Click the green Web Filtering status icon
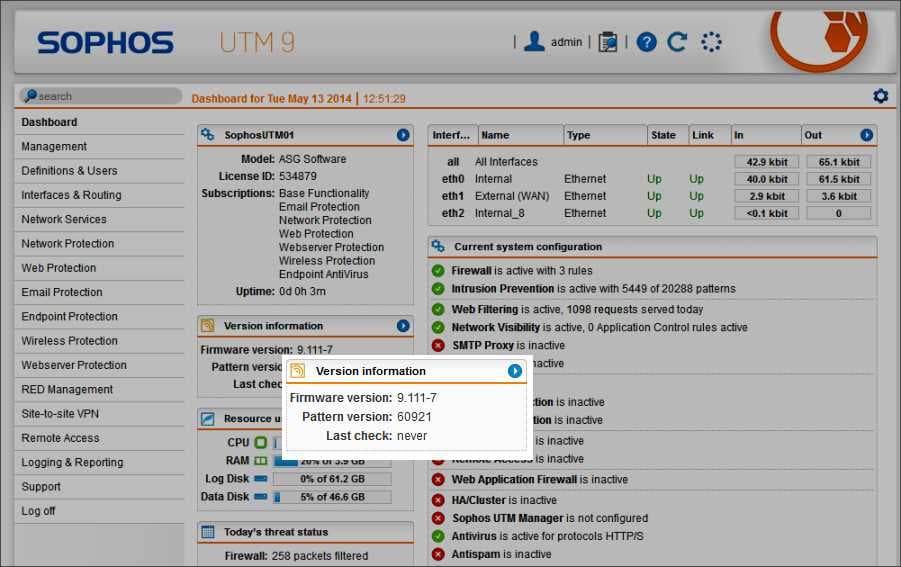The image size is (901, 567). tap(438, 310)
